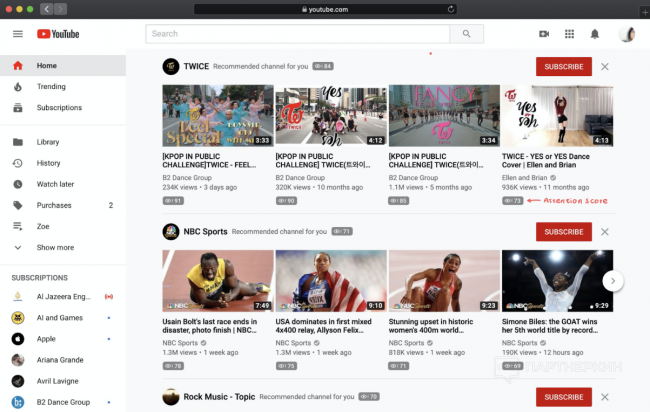Open the YouTube apps grid

pyautogui.click(x=569, y=34)
